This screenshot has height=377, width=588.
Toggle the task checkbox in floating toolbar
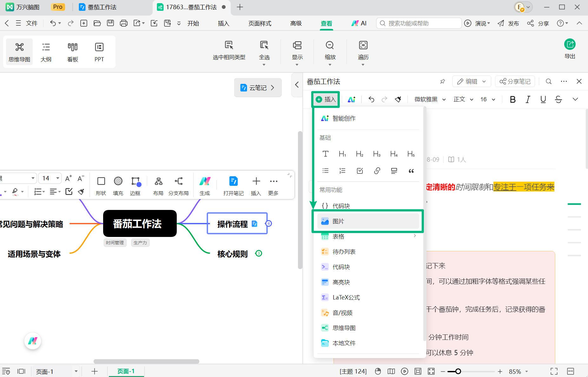pyautogui.click(x=69, y=192)
